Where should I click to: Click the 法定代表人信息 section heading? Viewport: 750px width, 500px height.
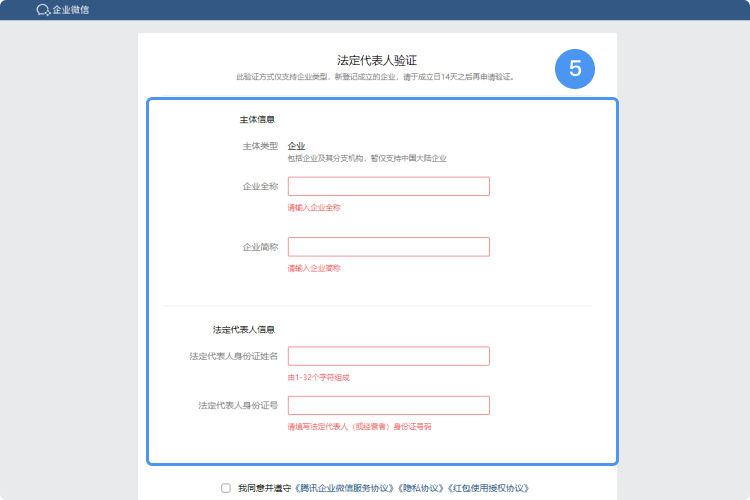[x=243, y=329]
